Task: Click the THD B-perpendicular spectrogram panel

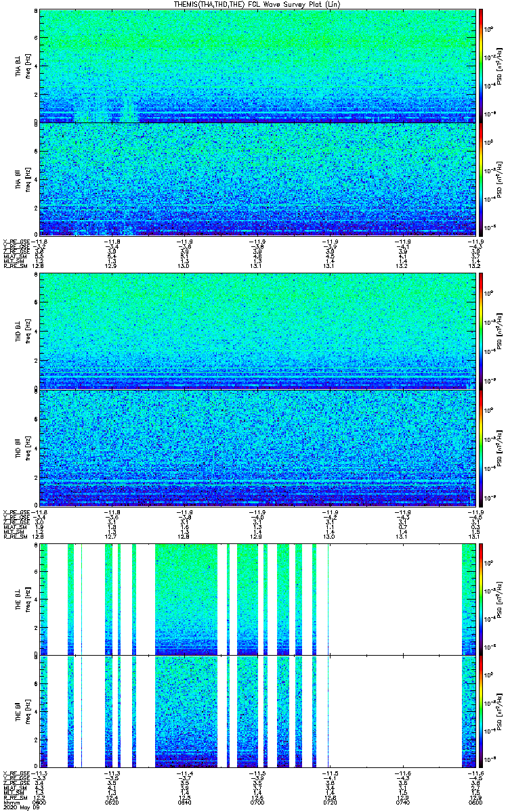Action: [257, 331]
